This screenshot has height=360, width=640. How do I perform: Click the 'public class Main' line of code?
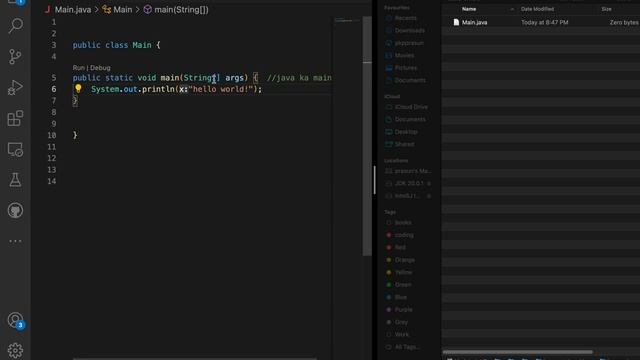pos(116,45)
